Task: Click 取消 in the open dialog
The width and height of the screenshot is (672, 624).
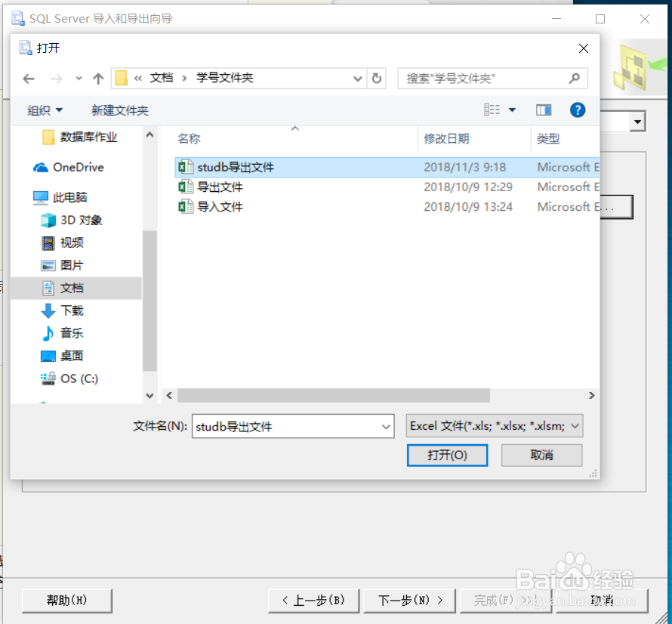Action: 541,455
